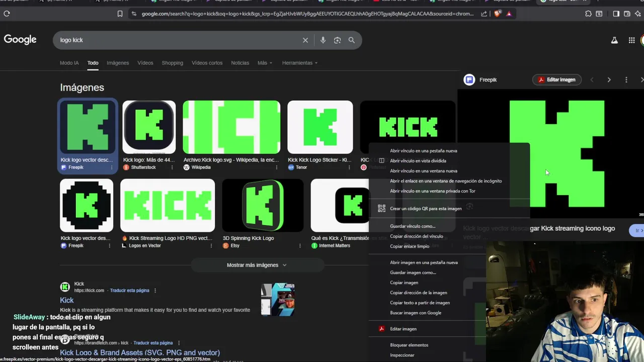Open Brave Shields lion icon
The image size is (644, 362).
[x=497, y=14]
